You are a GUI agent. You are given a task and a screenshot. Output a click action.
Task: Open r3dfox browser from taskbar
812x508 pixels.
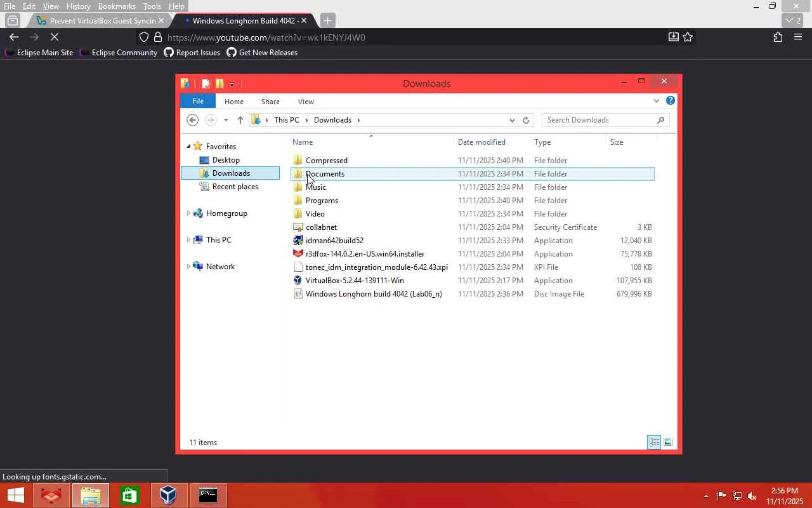(51, 495)
